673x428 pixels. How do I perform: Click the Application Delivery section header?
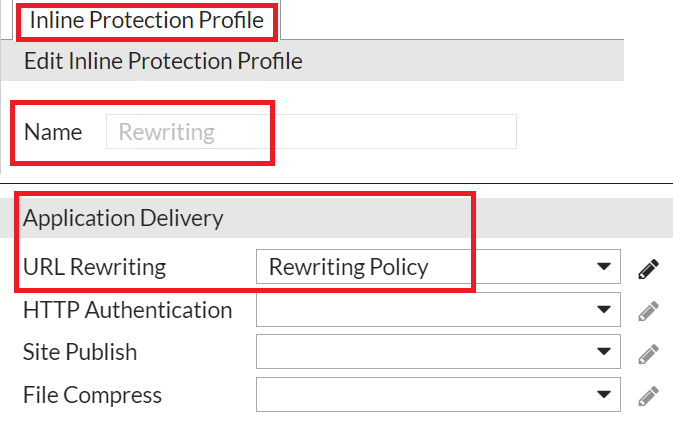coord(123,218)
